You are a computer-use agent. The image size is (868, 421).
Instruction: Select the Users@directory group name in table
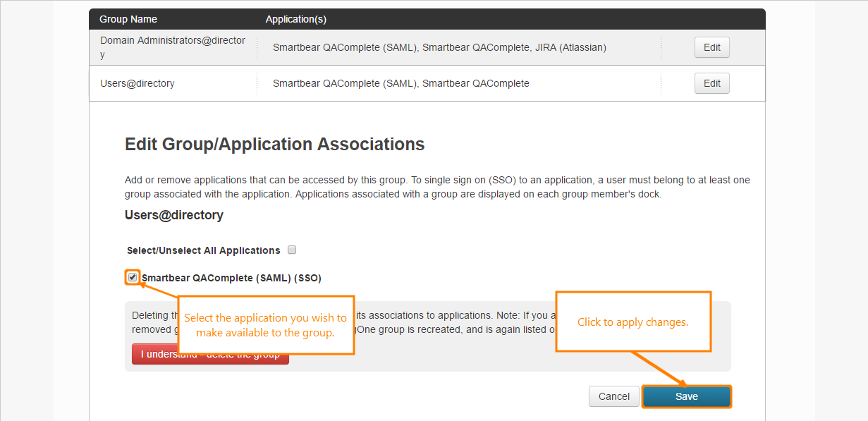(x=137, y=83)
